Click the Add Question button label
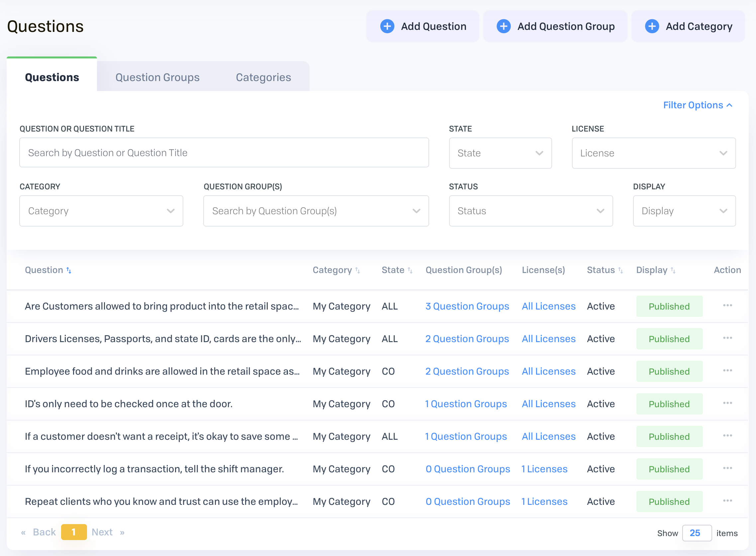This screenshot has width=756, height=556. pyautogui.click(x=433, y=26)
